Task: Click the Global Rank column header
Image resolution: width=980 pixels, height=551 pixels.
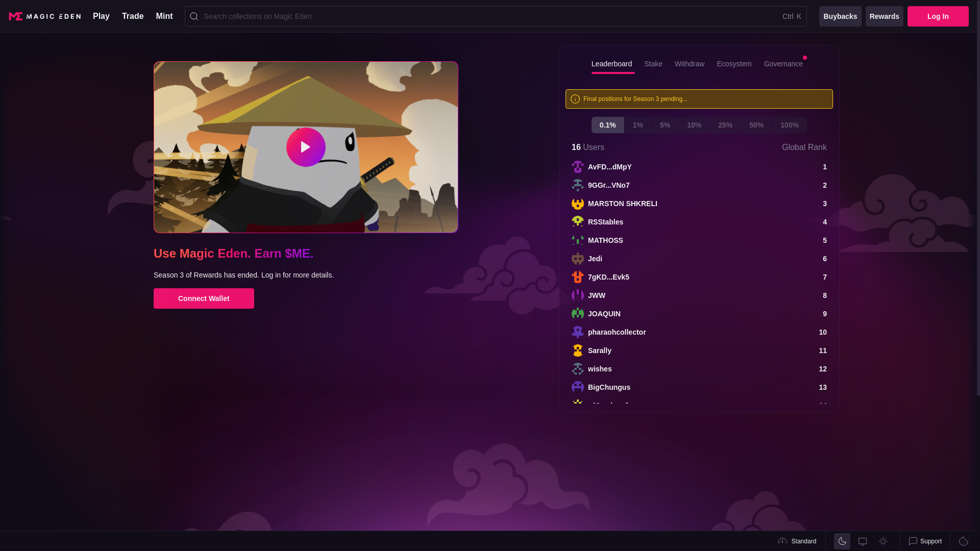Action: pyautogui.click(x=804, y=147)
